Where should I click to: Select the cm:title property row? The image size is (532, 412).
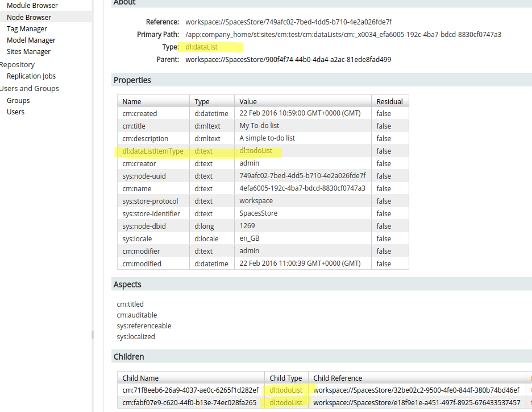136,126
